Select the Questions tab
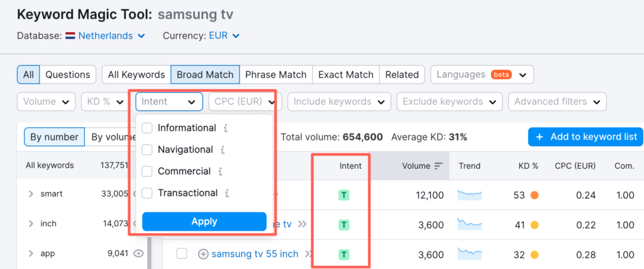 pos(68,74)
